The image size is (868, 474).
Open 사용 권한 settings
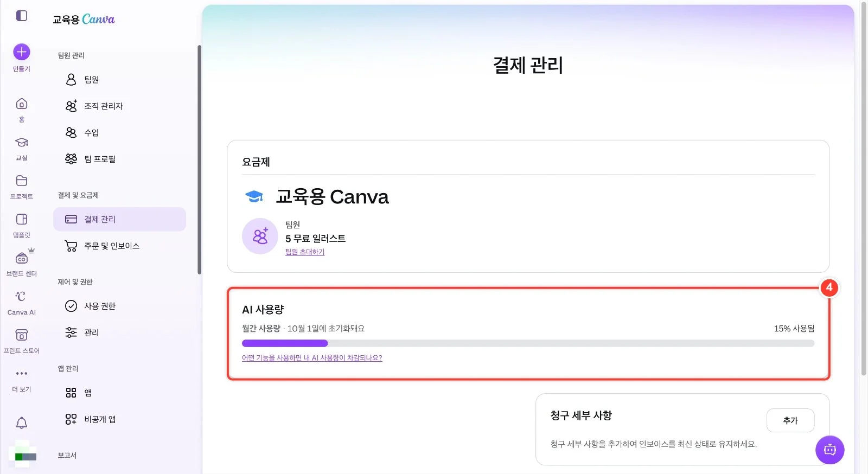tap(119, 306)
